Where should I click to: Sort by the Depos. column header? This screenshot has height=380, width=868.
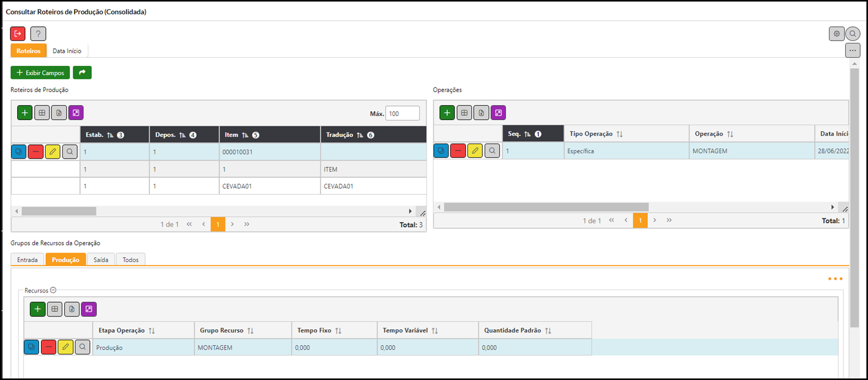pos(184,135)
